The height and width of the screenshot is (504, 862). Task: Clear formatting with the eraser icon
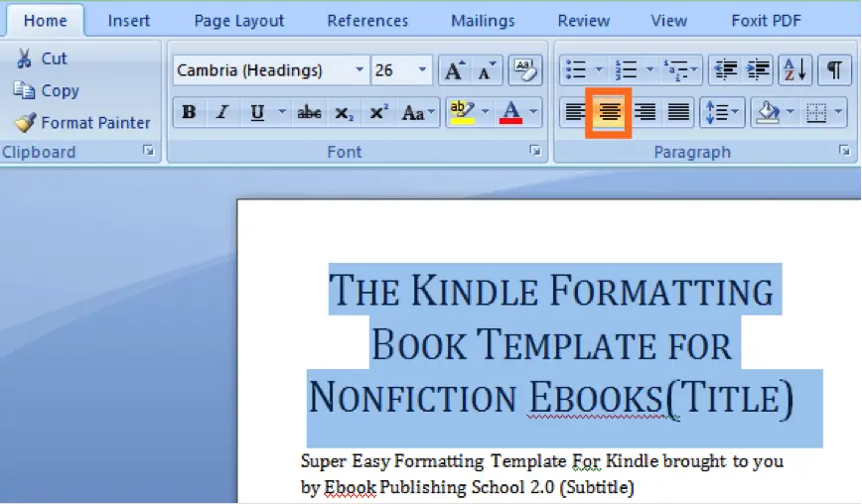point(524,70)
